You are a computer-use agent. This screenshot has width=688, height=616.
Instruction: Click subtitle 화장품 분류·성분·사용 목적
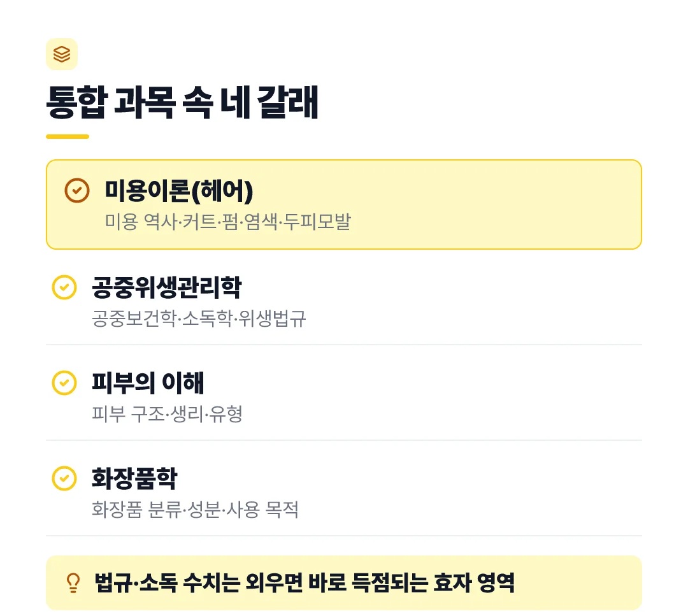[196, 509]
